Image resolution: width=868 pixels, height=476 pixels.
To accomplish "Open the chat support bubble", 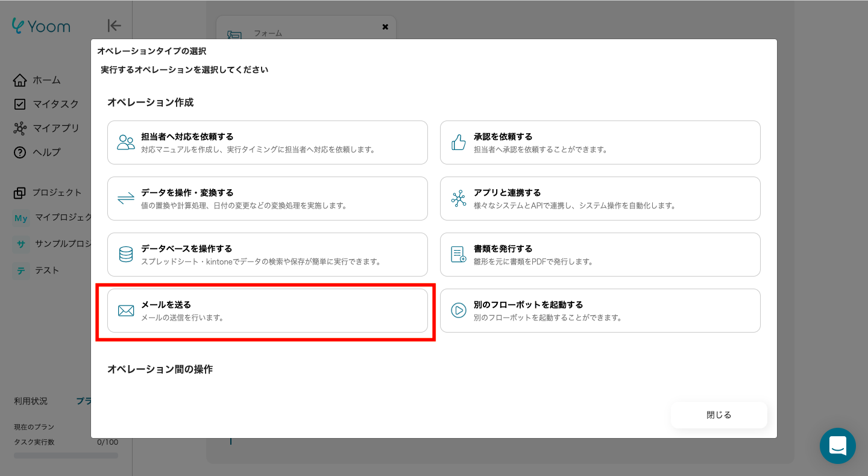I will (837, 446).
